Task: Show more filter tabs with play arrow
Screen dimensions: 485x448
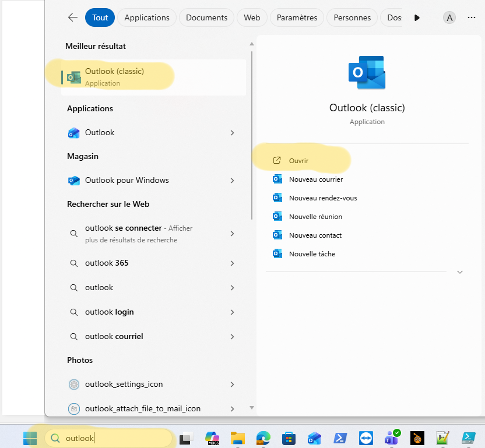Action: point(417,17)
